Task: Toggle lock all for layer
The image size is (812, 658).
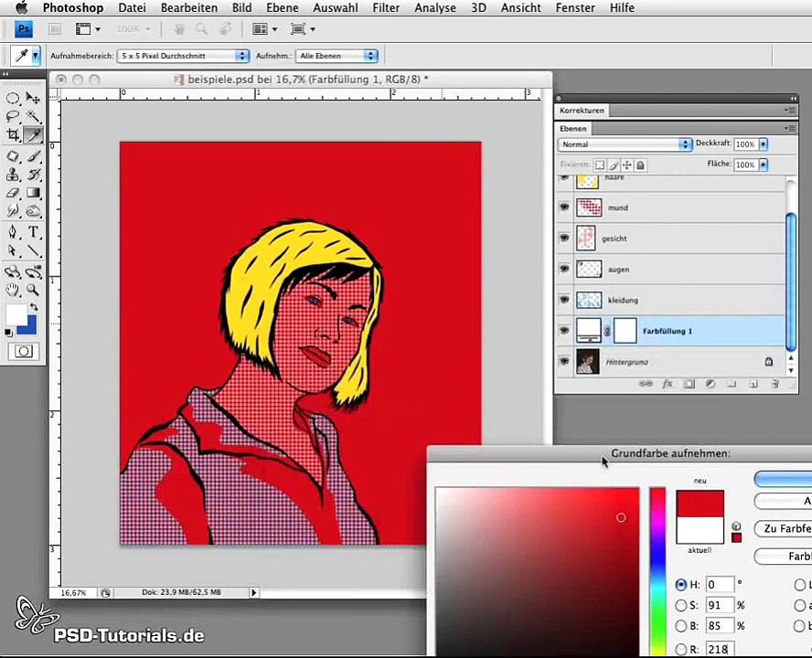Action: [x=641, y=165]
